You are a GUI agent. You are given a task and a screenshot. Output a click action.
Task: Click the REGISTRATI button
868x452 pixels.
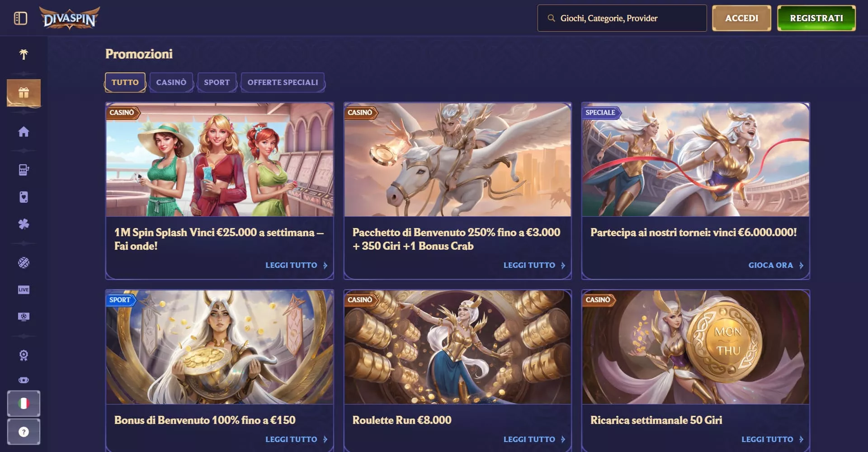coord(816,18)
